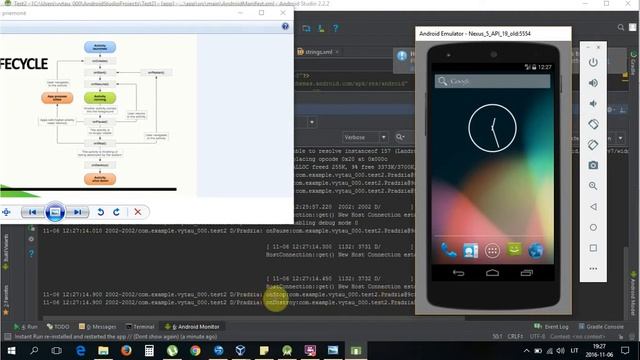Screen dimensions: 640x360
Task: Open Windows taskbar search
Action: [34, 351]
